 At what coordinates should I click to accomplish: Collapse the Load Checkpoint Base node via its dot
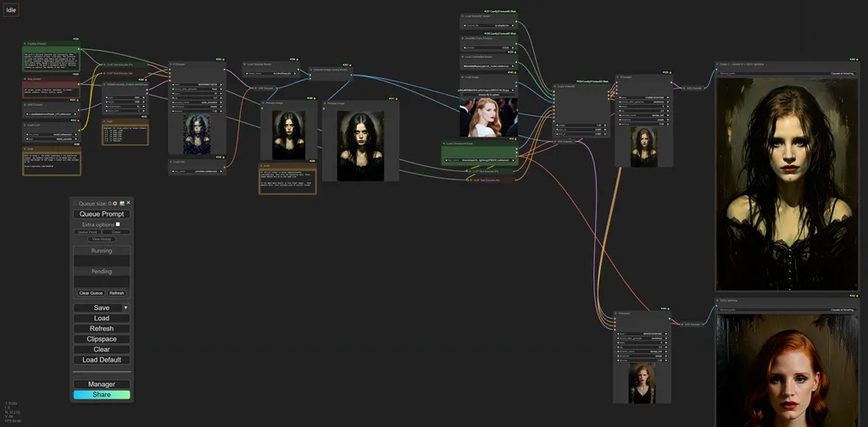pyautogui.click(x=444, y=143)
